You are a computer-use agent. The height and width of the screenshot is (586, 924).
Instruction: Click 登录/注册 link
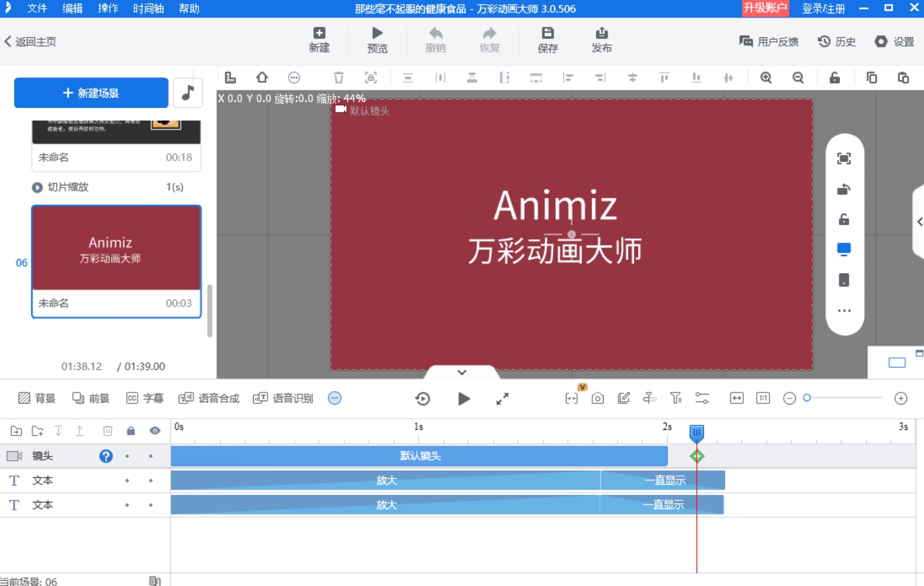tap(824, 9)
